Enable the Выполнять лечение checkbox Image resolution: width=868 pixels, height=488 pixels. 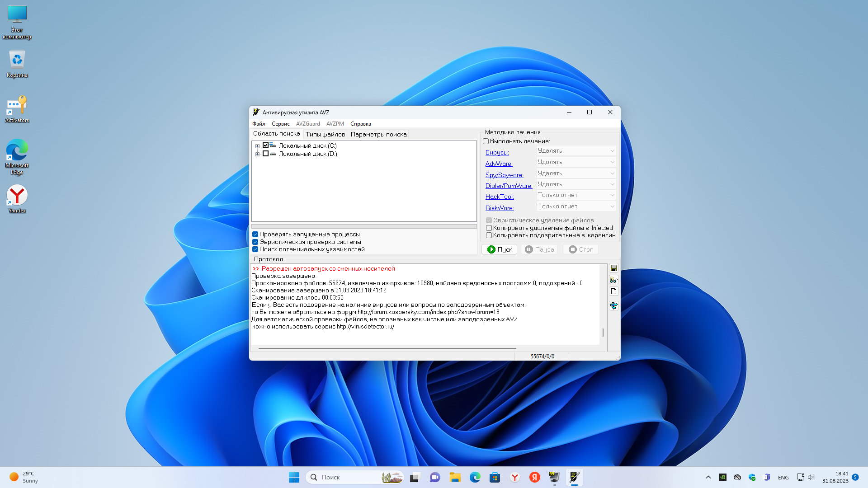486,141
